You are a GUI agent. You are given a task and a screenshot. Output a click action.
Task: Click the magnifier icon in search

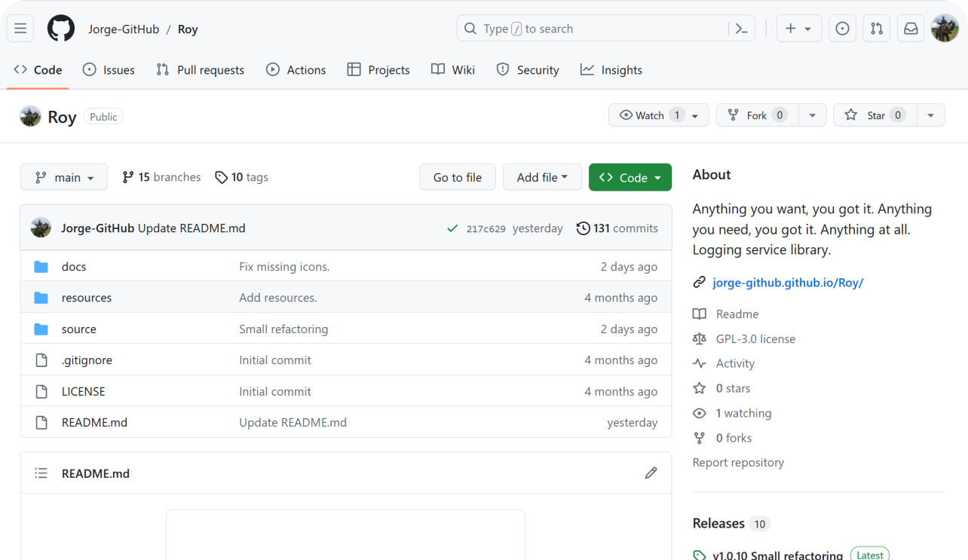[x=470, y=29]
